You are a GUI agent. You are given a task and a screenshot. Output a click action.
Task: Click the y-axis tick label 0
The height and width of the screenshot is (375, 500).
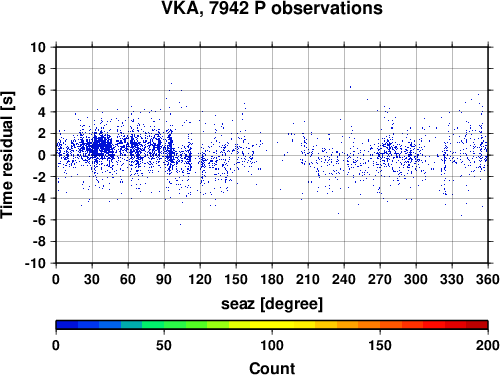click(42, 155)
